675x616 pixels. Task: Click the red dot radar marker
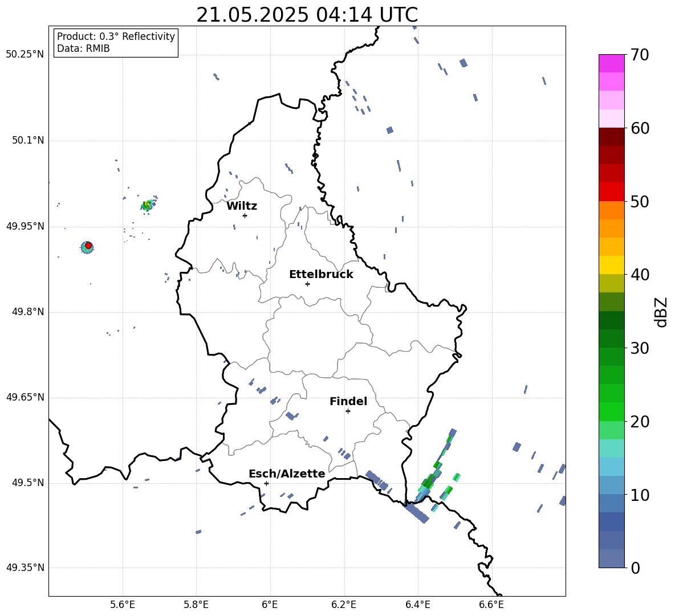pos(88,246)
